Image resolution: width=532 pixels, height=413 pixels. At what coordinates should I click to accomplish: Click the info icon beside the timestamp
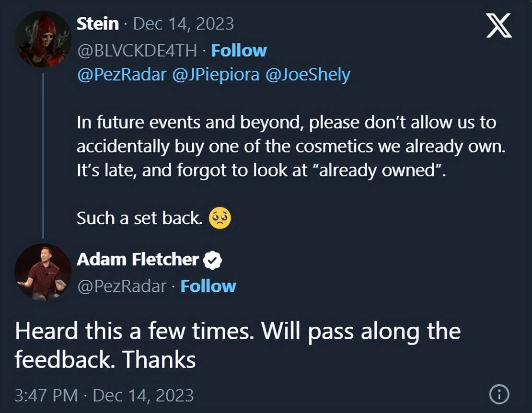click(499, 395)
